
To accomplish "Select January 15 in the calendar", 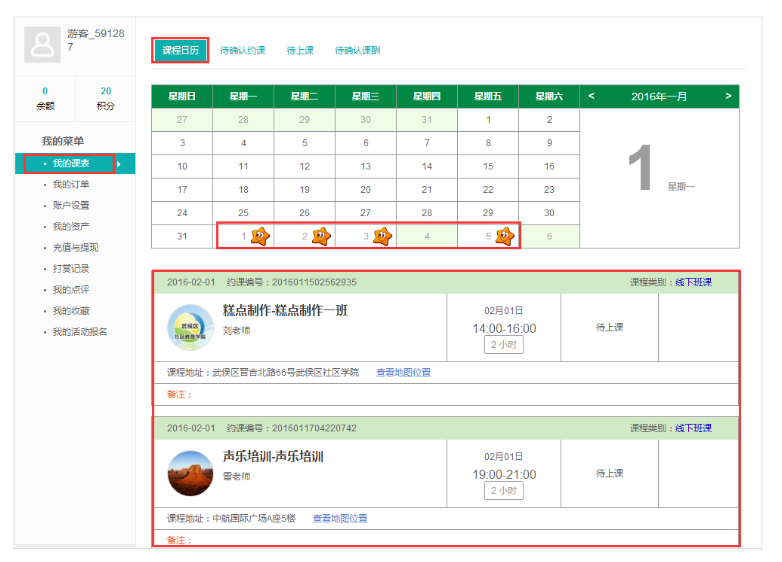I will (x=488, y=167).
